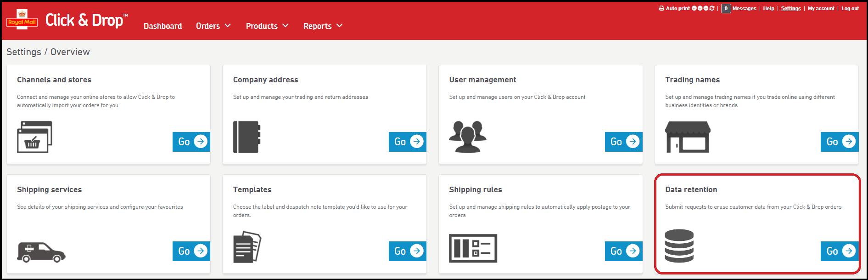The height and width of the screenshot is (280, 868).
Task: Click the 'Trading names' heading
Action: click(692, 80)
